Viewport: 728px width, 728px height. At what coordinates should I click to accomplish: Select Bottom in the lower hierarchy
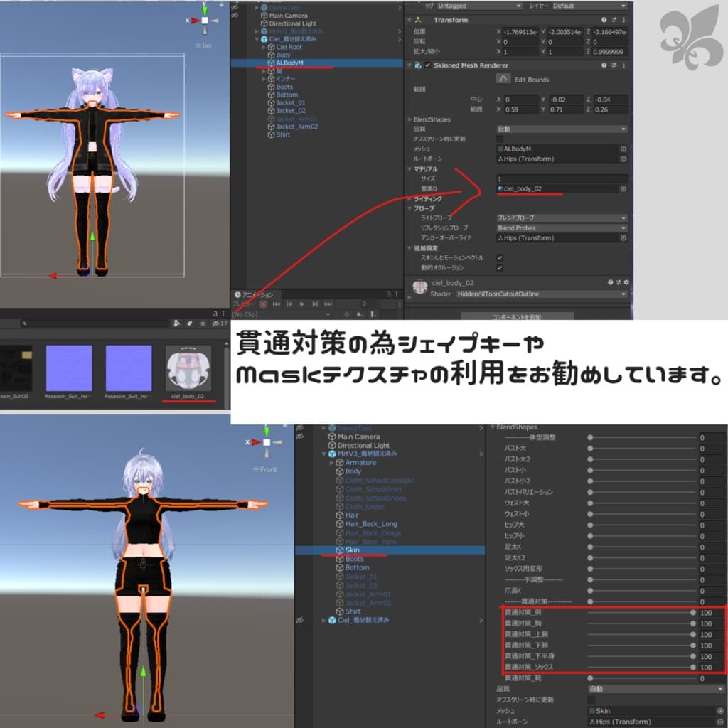click(357, 567)
